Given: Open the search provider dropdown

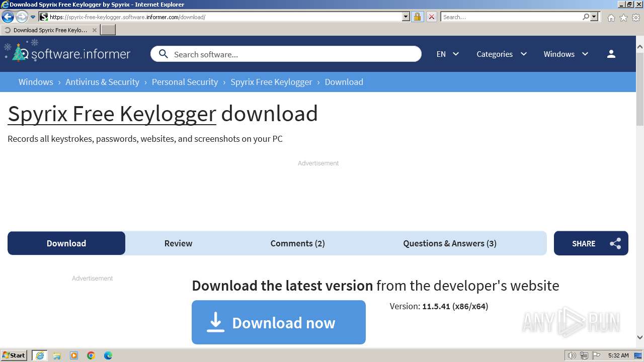Looking at the screenshot, I should coord(594,17).
